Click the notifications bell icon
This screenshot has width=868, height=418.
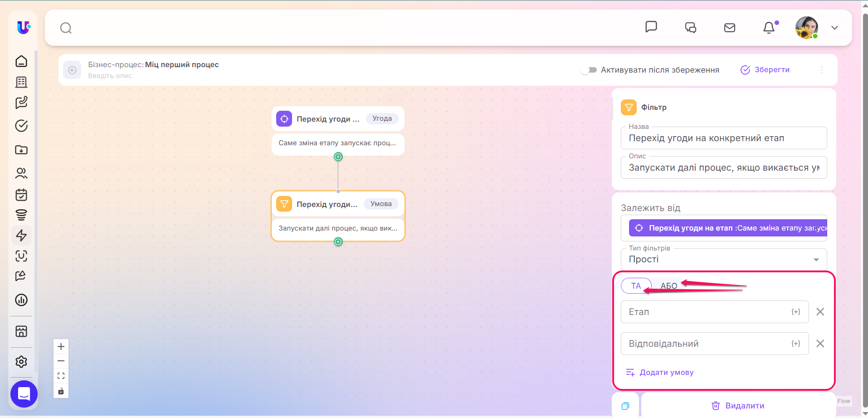point(769,28)
